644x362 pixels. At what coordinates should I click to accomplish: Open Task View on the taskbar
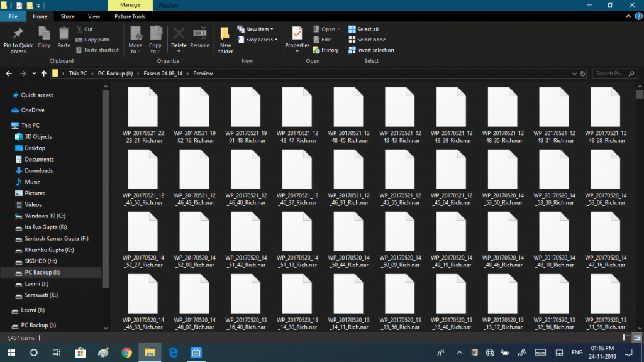click(56, 353)
